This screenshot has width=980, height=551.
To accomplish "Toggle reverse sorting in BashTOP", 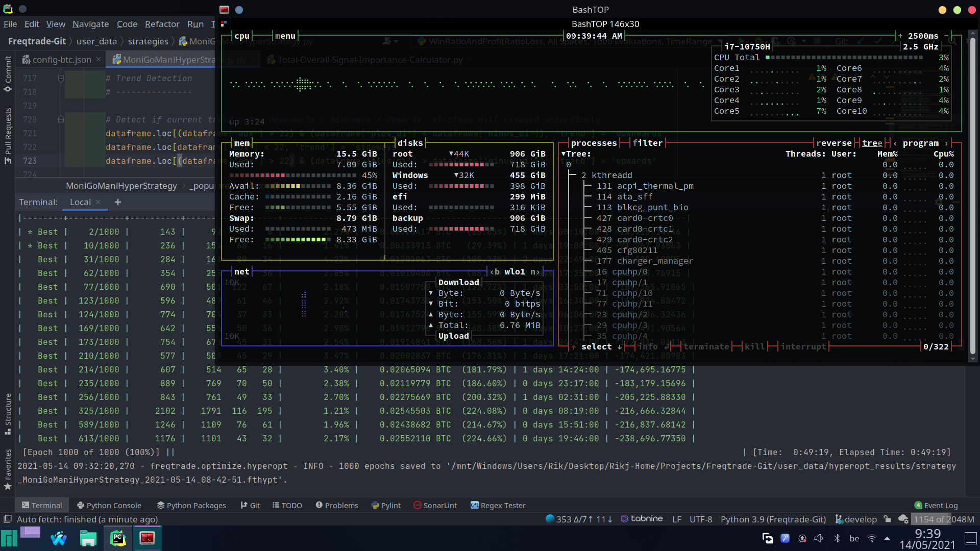I will coord(834,143).
